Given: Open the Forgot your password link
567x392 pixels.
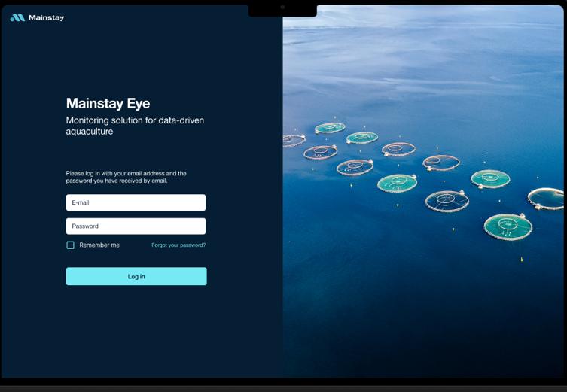Looking at the screenshot, I should pyautogui.click(x=178, y=245).
